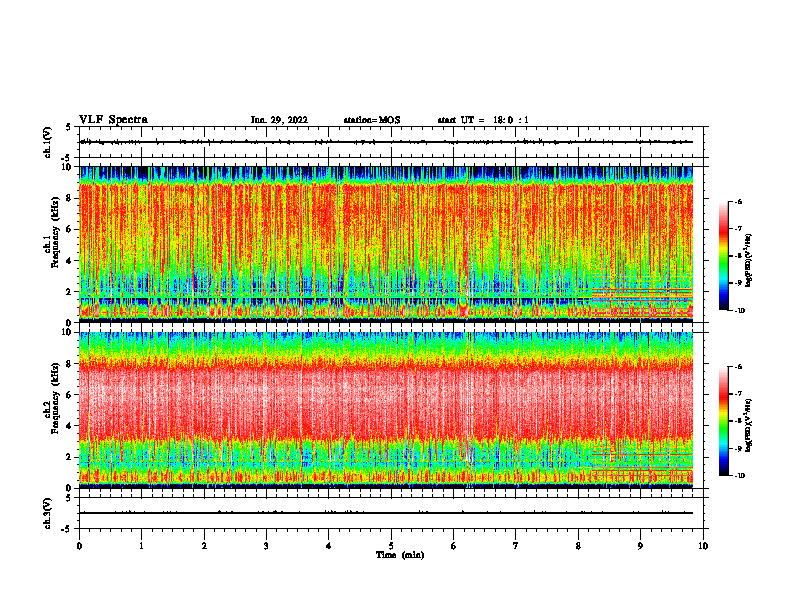Viewport: 792px width, 612px height.
Task: Click the "10" kHz tick of ch.2 spectrogram
Action: (68, 332)
